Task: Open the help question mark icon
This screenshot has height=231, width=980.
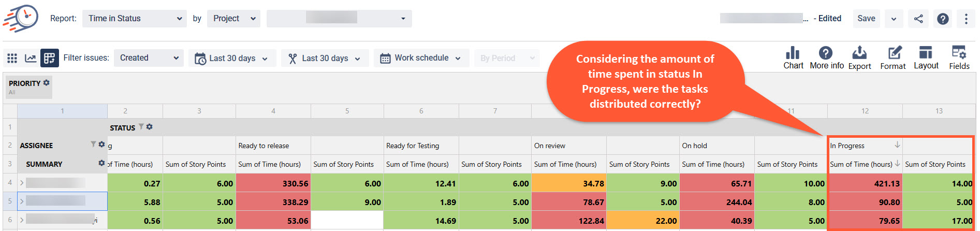Action: click(943, 19)
